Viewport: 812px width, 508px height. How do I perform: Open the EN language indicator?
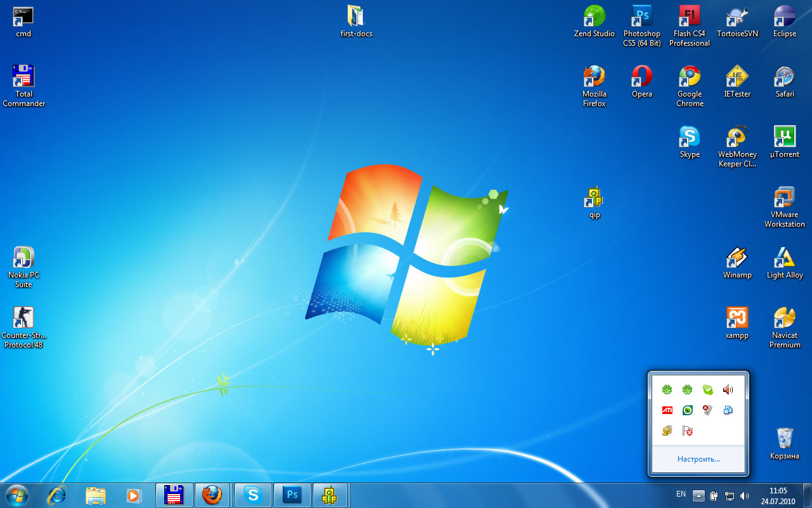[681, 494]
